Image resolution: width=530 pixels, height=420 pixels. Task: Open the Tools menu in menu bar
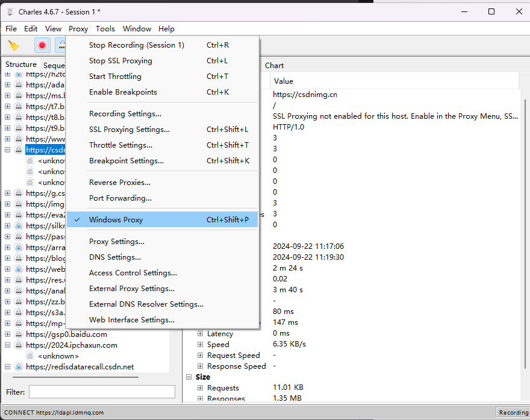[x=105, y=28]
